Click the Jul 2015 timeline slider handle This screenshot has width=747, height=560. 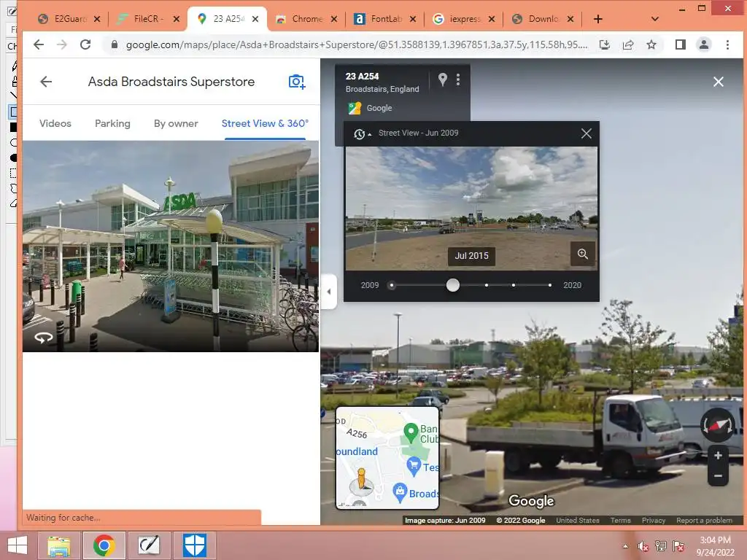point(452,285)
